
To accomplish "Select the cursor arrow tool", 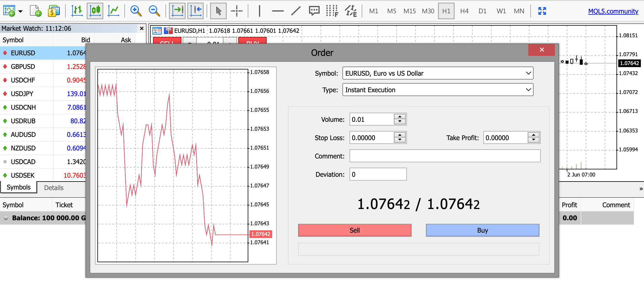I will [x=218, y=11].
